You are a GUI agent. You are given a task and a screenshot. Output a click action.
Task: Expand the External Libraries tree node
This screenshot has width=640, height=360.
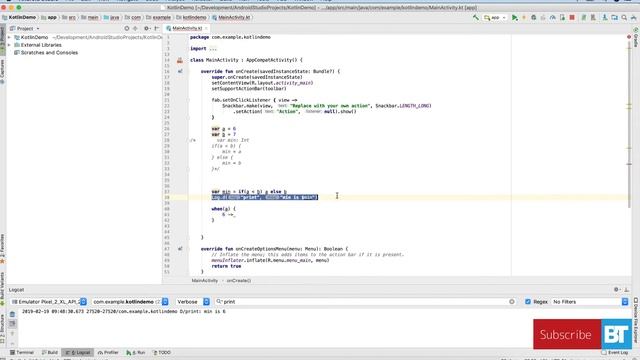[9, 45]
